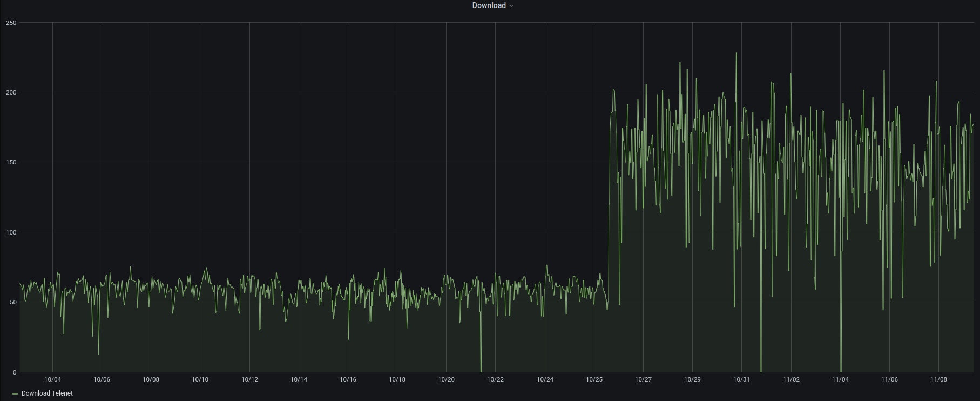Click the 10/16 date label

click(x=348, y=379)
